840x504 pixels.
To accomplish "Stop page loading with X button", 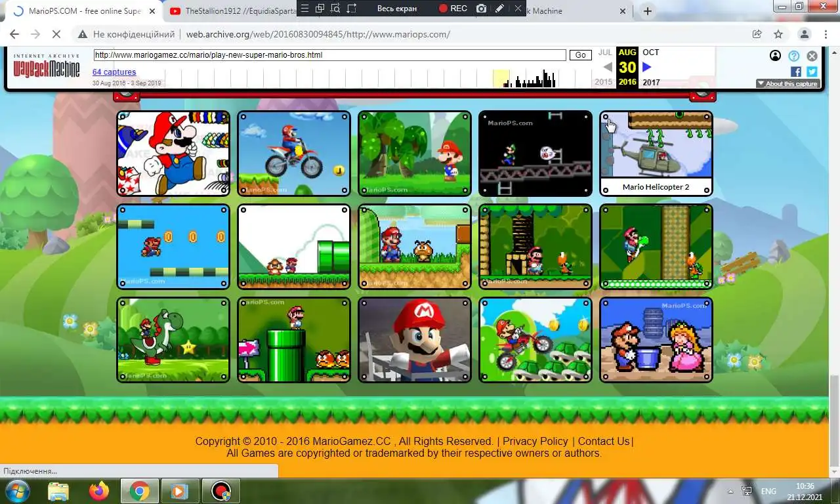I will [x=56, y=34].
